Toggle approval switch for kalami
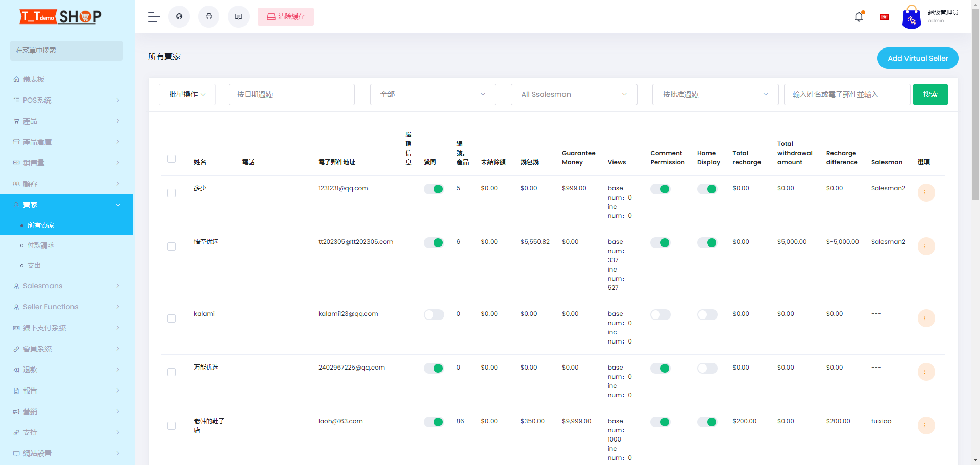 tap(433, 314)
